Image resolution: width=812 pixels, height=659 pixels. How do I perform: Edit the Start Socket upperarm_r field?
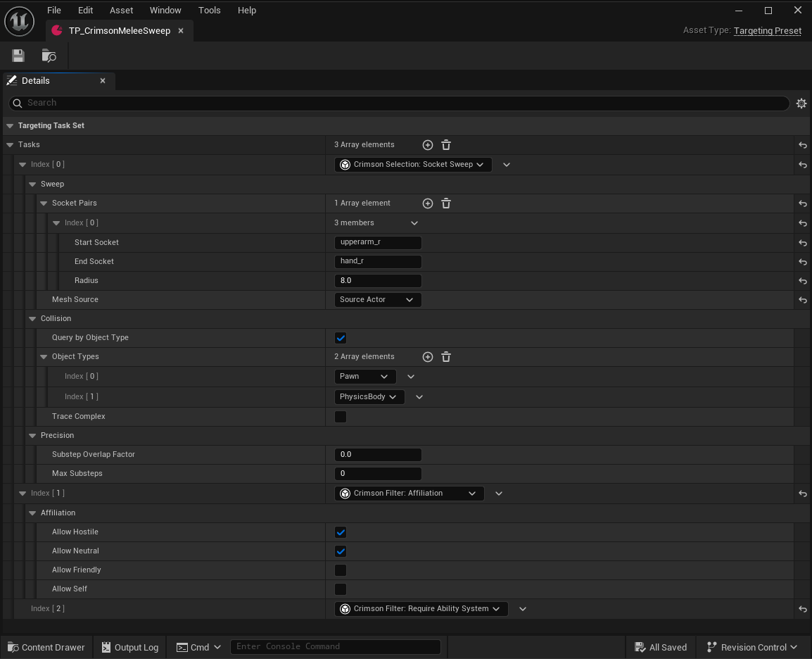click(378, 242)
